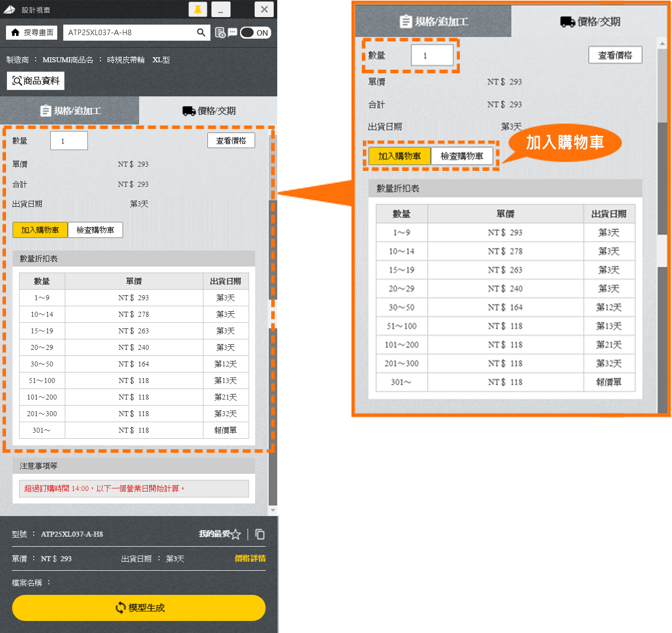This screenshot has height=633, width=672.
Task: Click the part number search field
Action: coord(130,33)
